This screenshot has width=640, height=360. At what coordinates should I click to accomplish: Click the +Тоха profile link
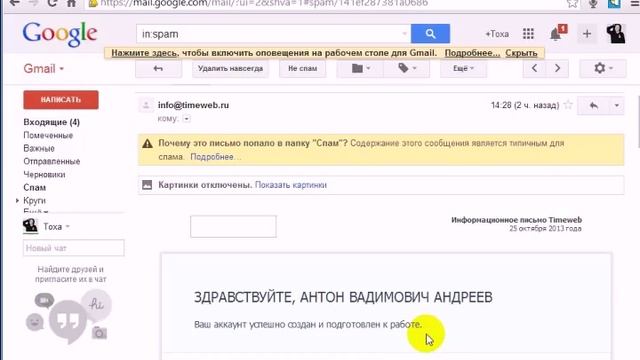pyautogui.click(x=497, y=34)
